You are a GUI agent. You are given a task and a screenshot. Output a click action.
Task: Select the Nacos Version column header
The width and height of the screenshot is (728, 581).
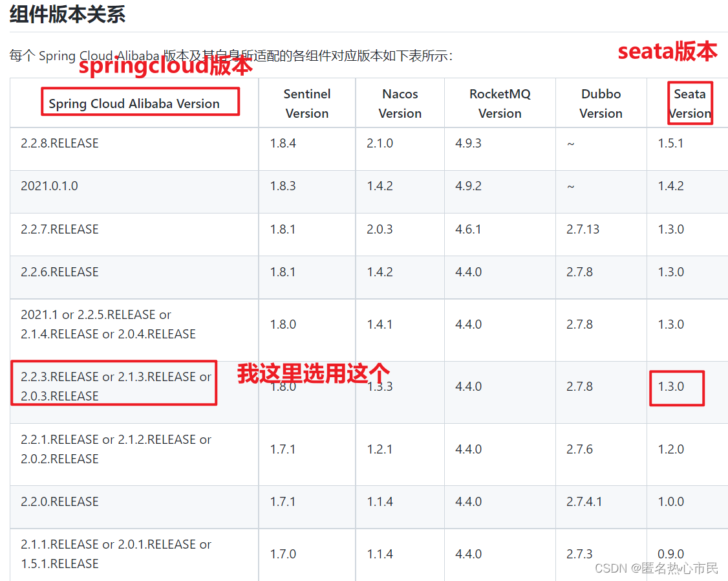tap(400, 104)
